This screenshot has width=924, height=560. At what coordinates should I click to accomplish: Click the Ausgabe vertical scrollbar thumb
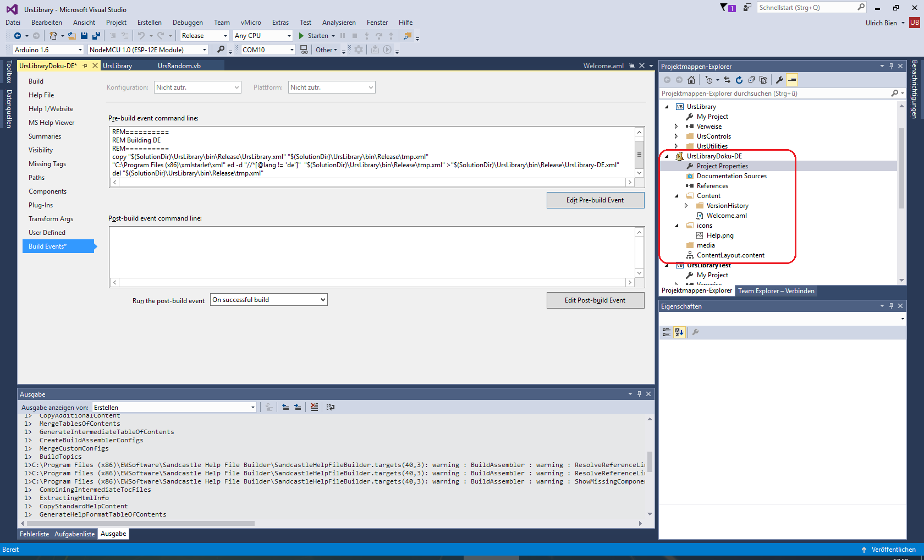coord(650,462)
